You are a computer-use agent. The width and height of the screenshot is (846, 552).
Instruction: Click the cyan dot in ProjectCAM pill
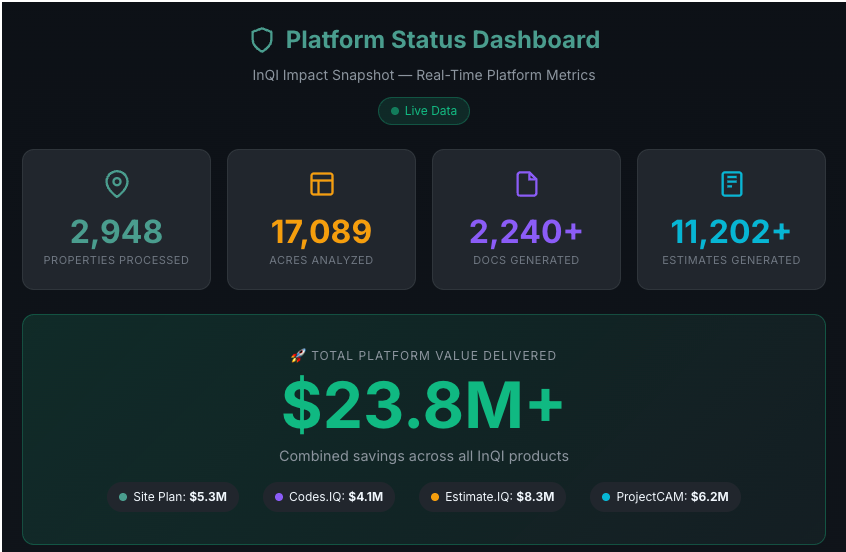pyautogui.click(x=605, y=497)
